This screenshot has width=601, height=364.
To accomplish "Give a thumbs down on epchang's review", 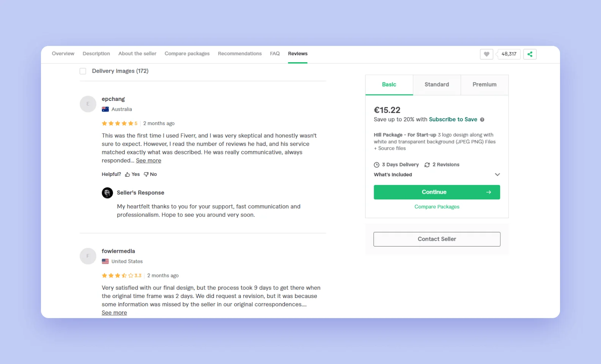I will click(150, 174).
